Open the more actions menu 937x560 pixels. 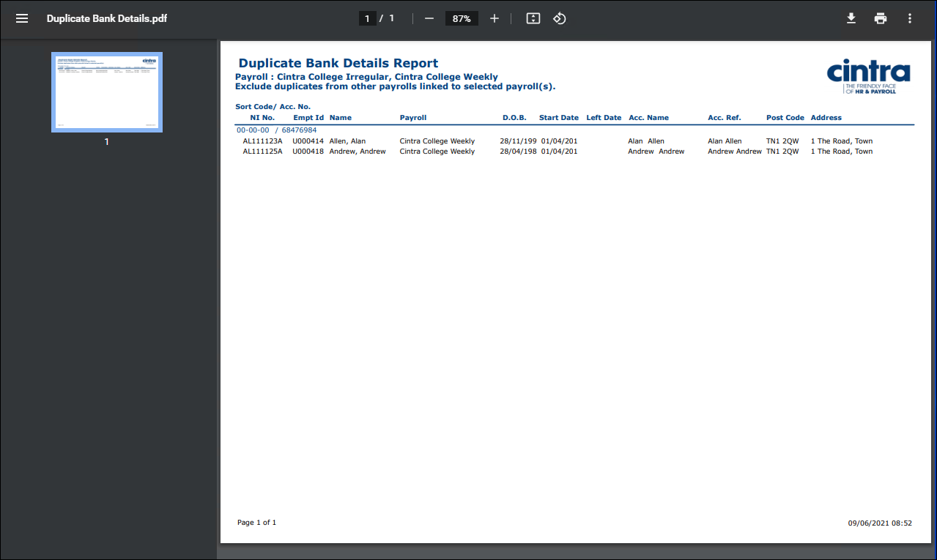tap(910, 18)
